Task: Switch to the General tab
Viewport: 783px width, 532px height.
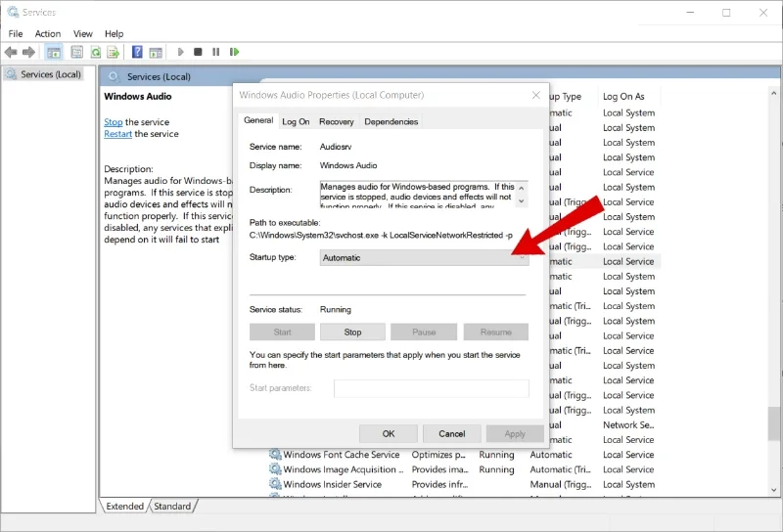Action: tap(258, 120)
